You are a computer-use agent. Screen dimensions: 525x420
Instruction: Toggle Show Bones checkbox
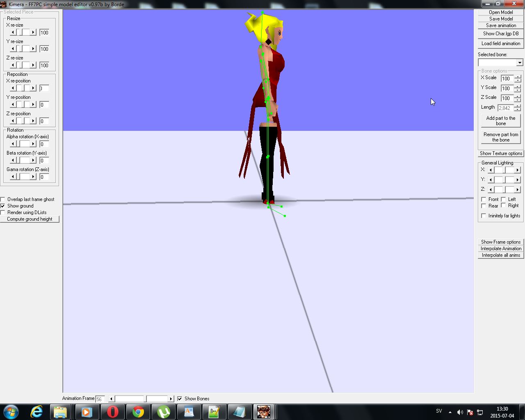180,399
